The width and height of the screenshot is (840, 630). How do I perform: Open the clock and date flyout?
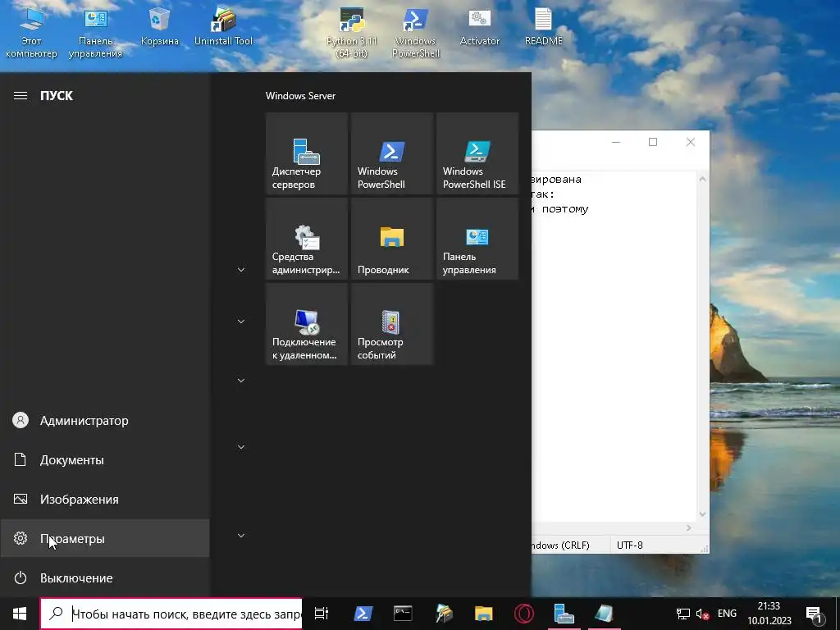click(769, 614)
